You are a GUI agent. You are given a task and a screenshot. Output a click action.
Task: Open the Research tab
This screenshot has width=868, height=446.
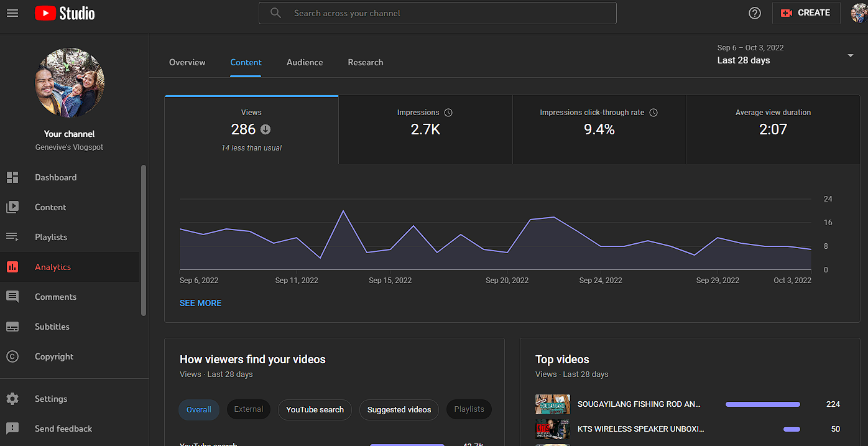pos(366,62)
